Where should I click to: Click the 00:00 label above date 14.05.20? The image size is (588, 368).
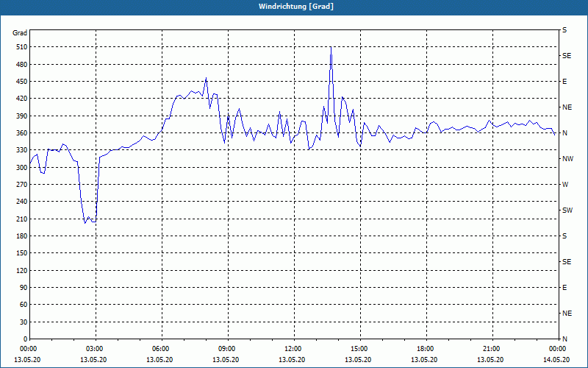coord(559,349)
